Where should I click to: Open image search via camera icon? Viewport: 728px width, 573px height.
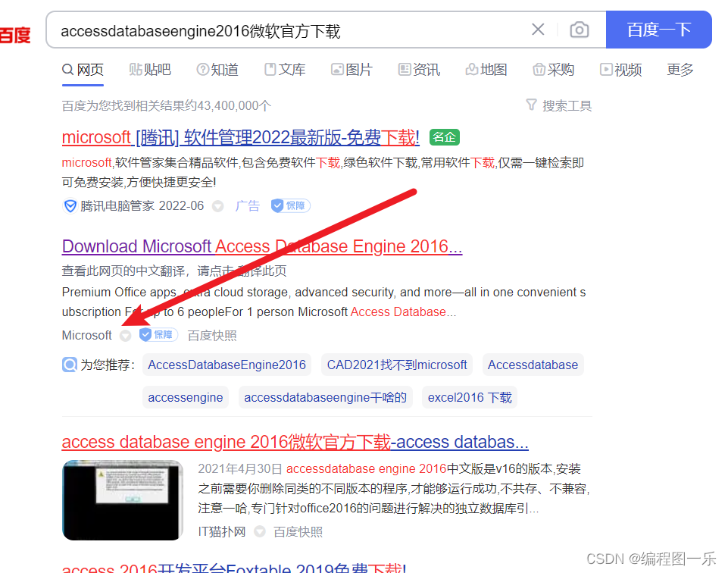579,30
